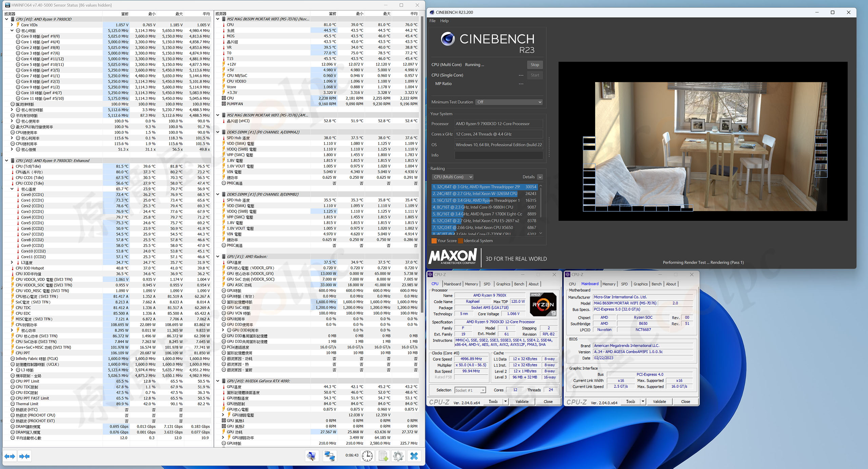Screen dimensions: 868x469
Task: Click HWiNFO shrink columns arrows icon
Action: [x=24, y=456]
